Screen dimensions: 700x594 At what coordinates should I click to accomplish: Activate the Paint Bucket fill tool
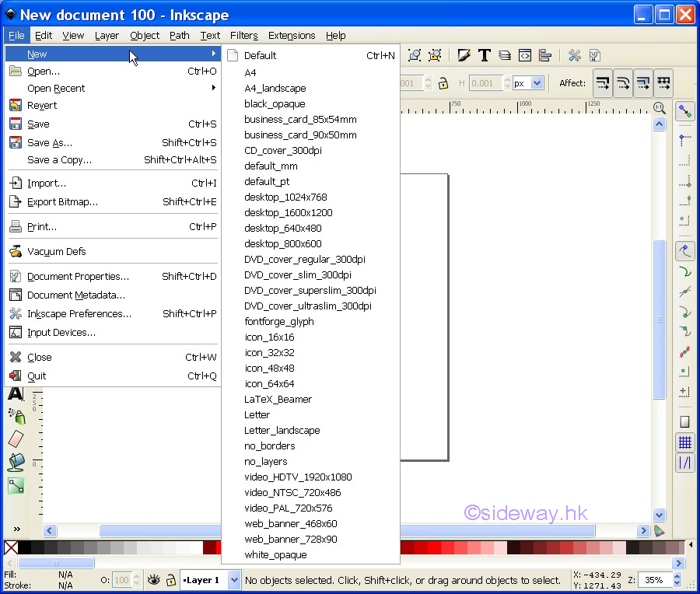(16, 463)
